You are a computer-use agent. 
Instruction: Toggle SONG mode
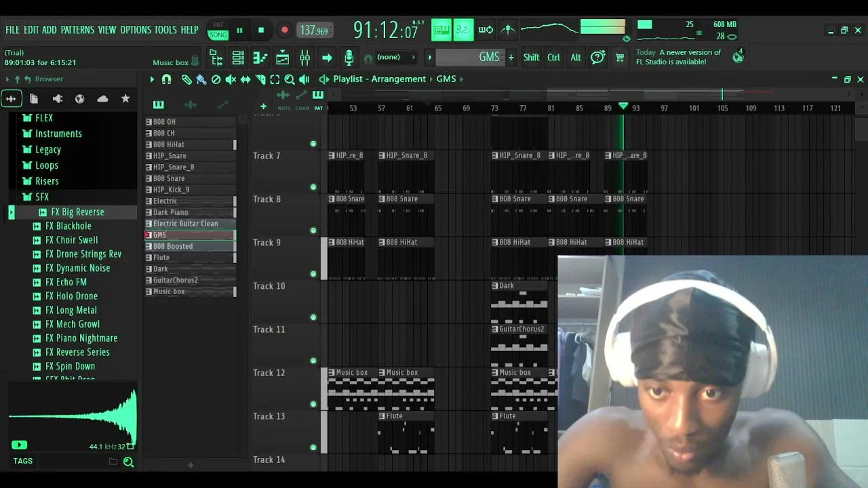tap(218, 35)
